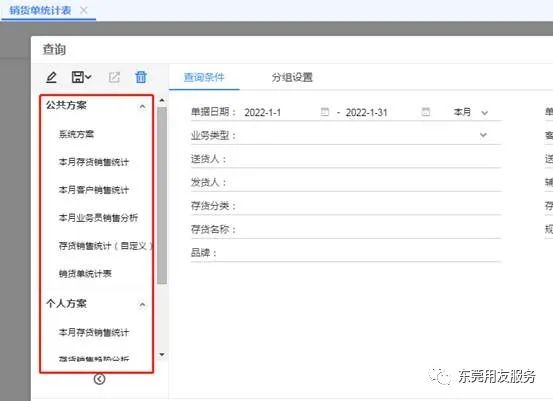This screenshot has width=553, height=401.
Task: Collapse side panel with circled arrow
Action: (x=99, y=379)
